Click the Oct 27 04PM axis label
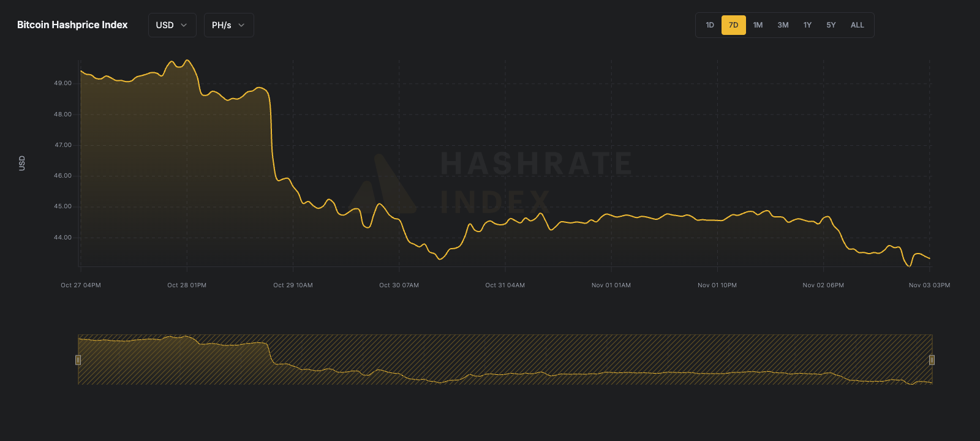980x441 pixels. point(81,285)
